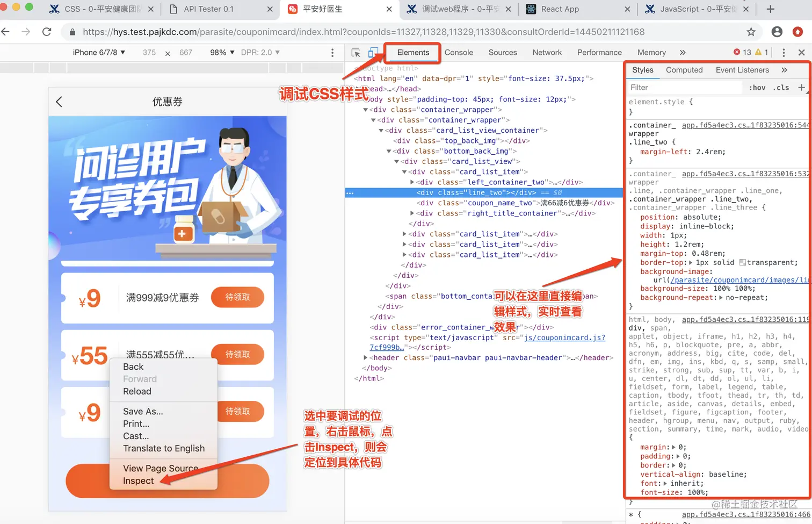The image size is (812, 524).
Task: Click the back chevron in 优惠券 header
Action: click(x=59, y=102)
